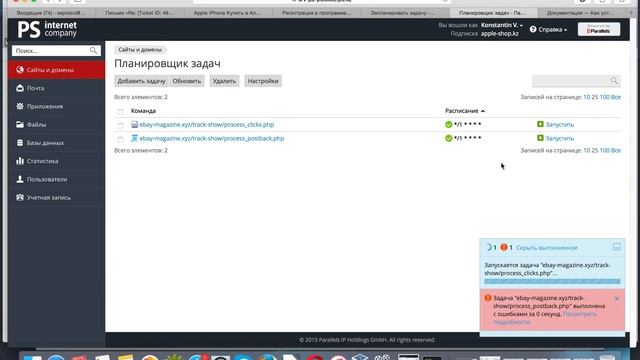Show 10 records per page in the top pager

587,97
